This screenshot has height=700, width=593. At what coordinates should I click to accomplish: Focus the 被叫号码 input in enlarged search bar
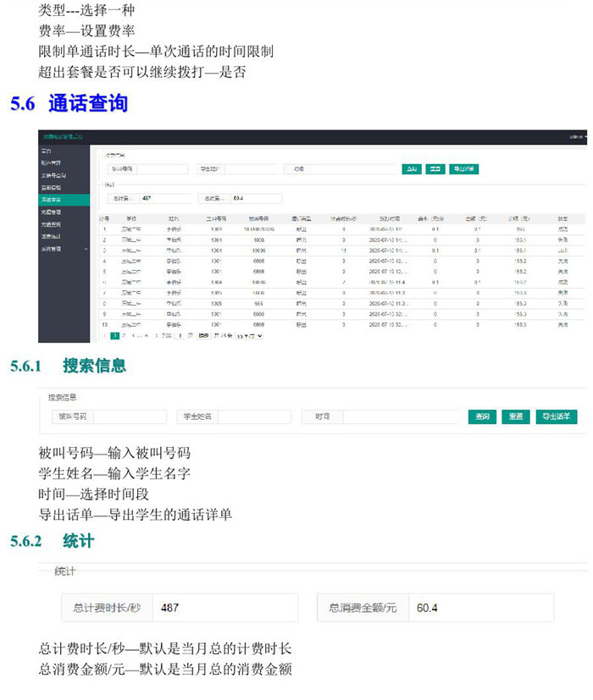click(x=130, y=416)
